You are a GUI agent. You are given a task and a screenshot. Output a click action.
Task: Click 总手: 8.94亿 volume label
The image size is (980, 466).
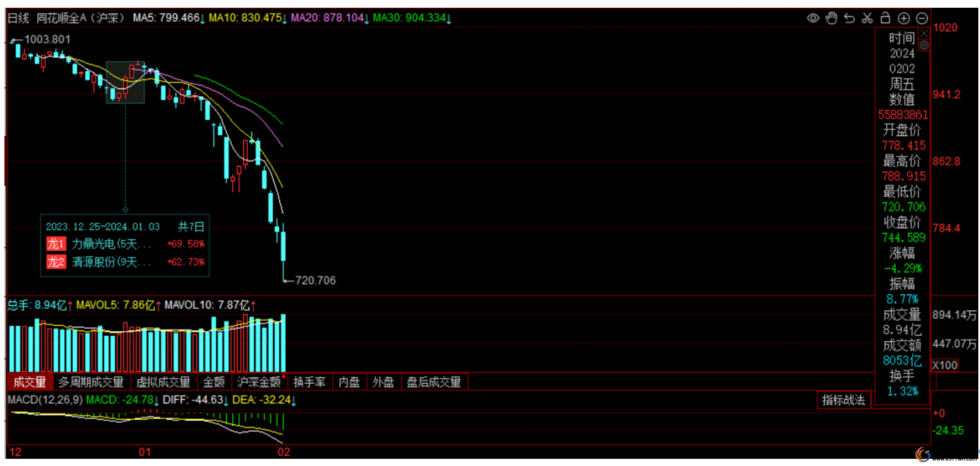tap(40, 305)
